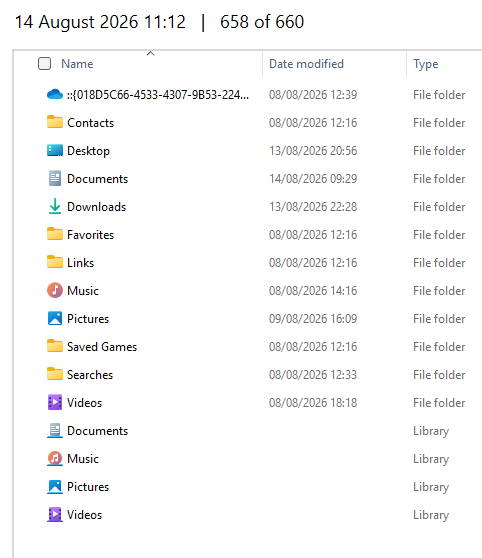
Task: Click the Saved Games folder icon
Action: 55,346
